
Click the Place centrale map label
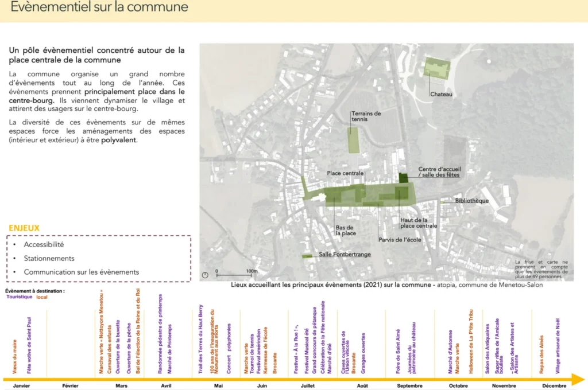pyautogui.click(x=345, y=173)
